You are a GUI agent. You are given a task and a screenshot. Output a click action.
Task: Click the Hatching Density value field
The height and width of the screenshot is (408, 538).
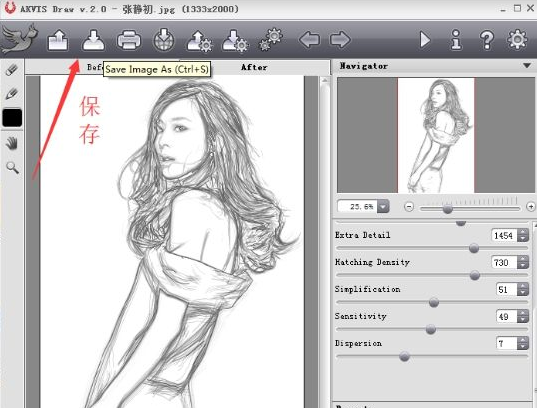(x=504, y=263)
